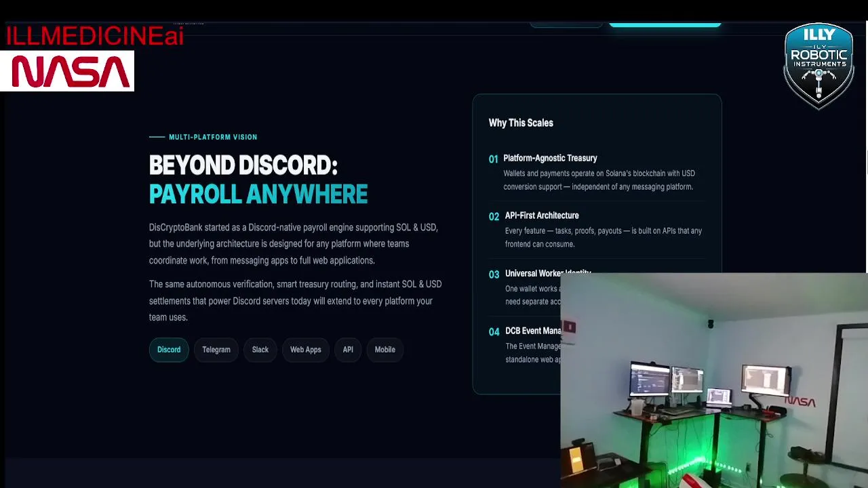Select the Mobile platform chip
This screenshot has height=488, width=868.
(x=384, y=350)
